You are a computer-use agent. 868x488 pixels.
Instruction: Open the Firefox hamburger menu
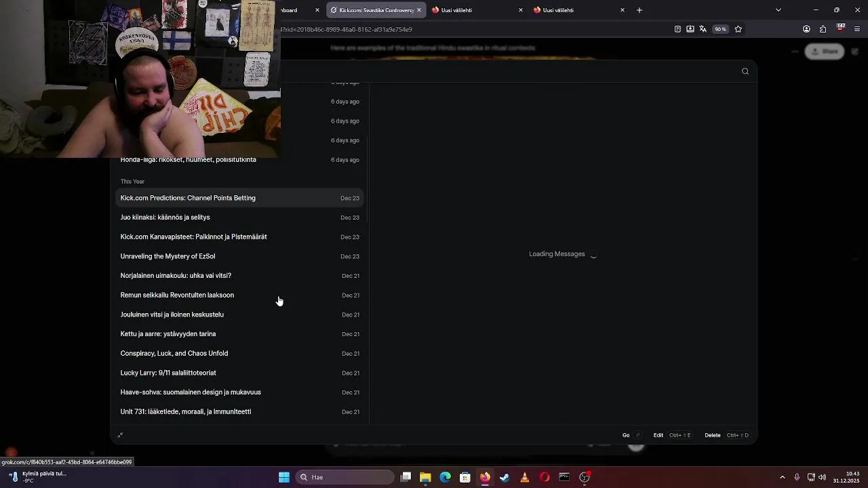857,29
